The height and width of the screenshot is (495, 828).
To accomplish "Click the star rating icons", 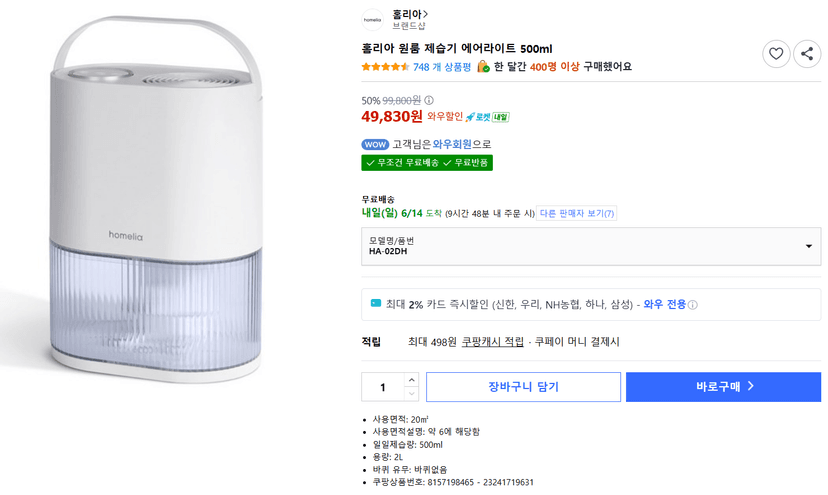I will pyautogui.click(x=385, y=67).
